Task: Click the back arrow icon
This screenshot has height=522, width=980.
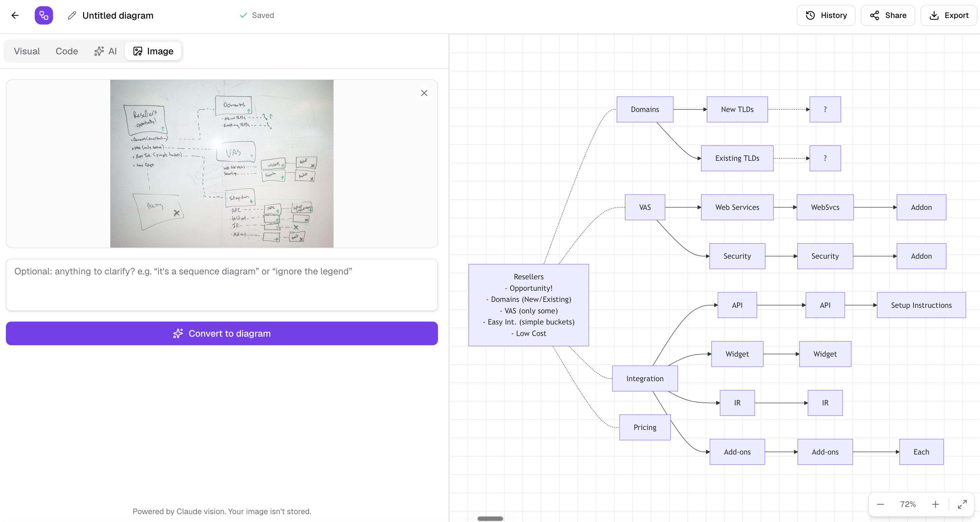Action: 15,15
